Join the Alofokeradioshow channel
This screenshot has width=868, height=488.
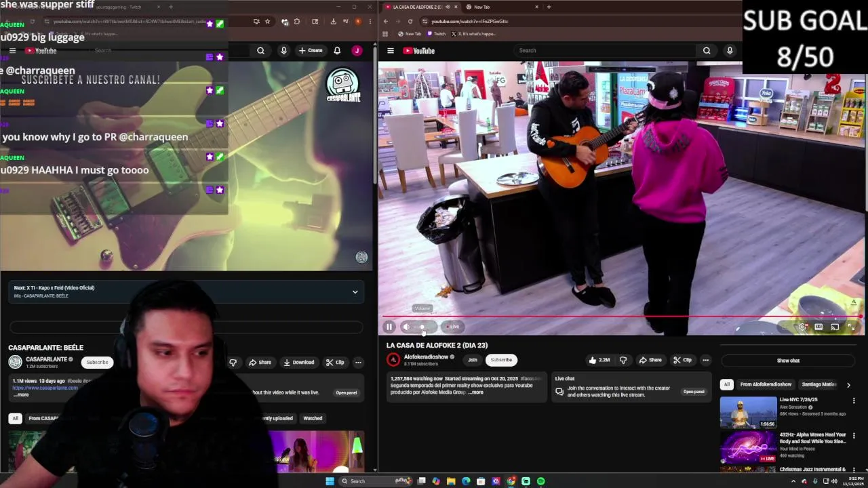point(473,360)
